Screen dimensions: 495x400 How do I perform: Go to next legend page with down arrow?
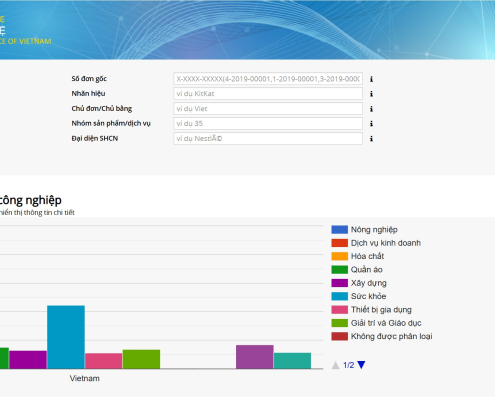pyautogui.click(x=361, y=365)
